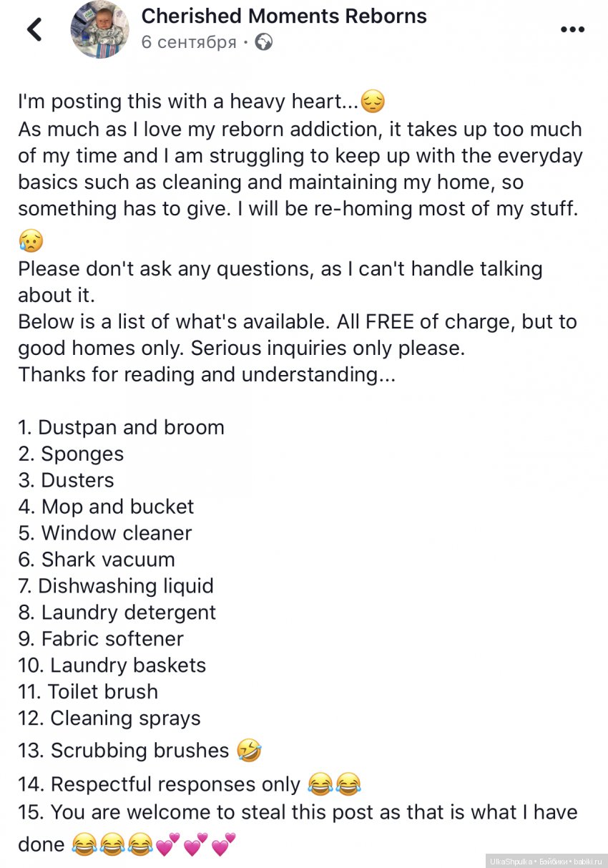
Task: Open the three-dot post options menu
Action: coord(572,29)
